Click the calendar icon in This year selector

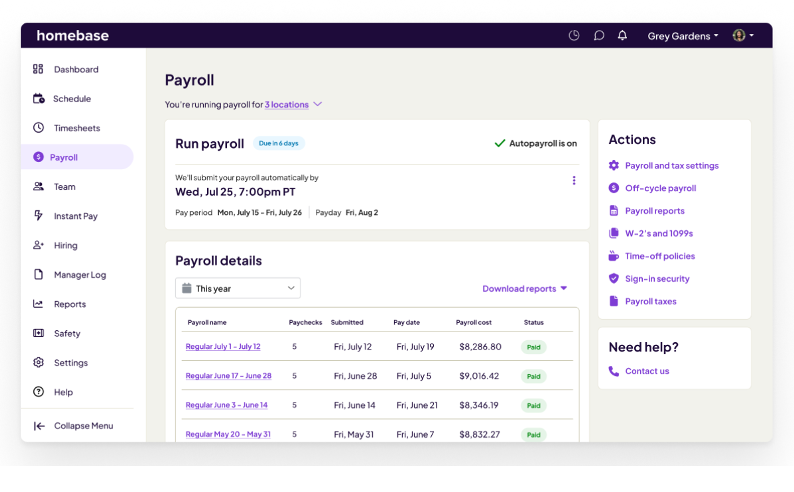pos(186,288)
